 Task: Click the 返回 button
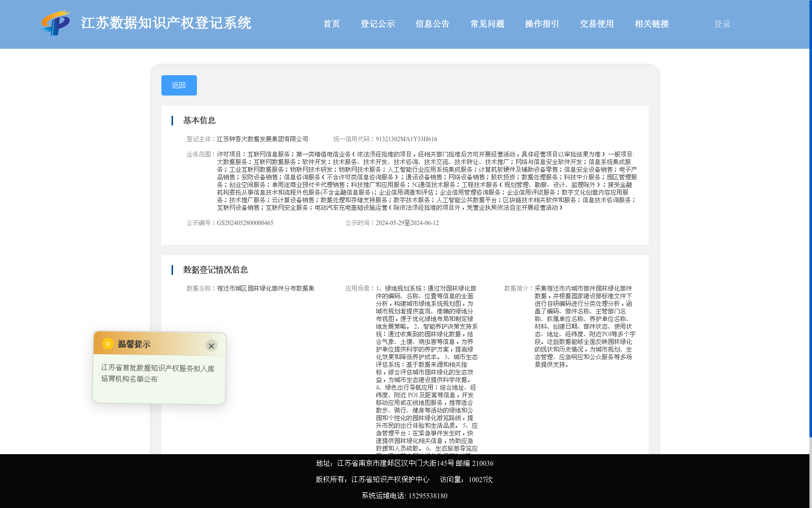pyautogui.click(x=179, y=85)
